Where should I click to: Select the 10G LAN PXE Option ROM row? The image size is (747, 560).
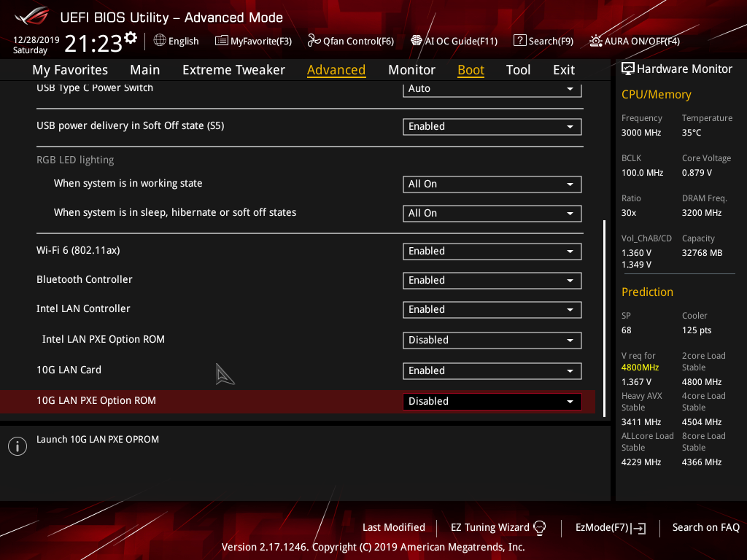coord(298,402)
